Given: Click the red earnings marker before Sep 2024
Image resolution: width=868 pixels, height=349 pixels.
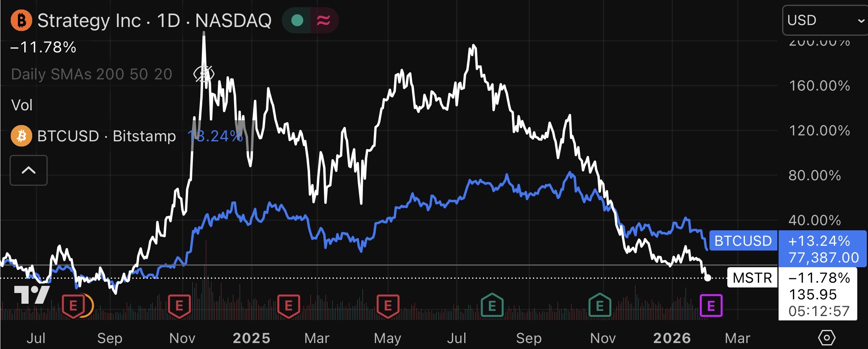Looking at the screenshot, I should 73,306.
